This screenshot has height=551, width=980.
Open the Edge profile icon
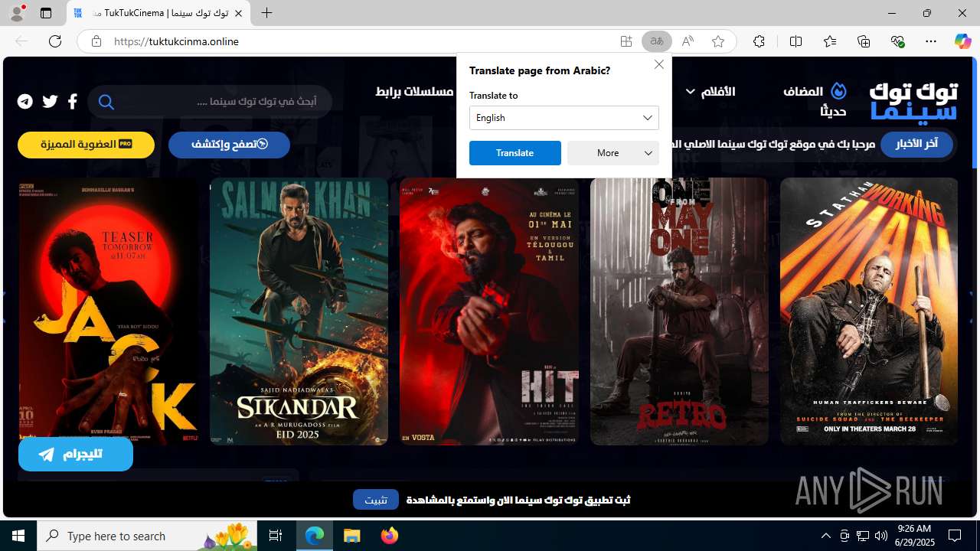click(x=17, y=13)
